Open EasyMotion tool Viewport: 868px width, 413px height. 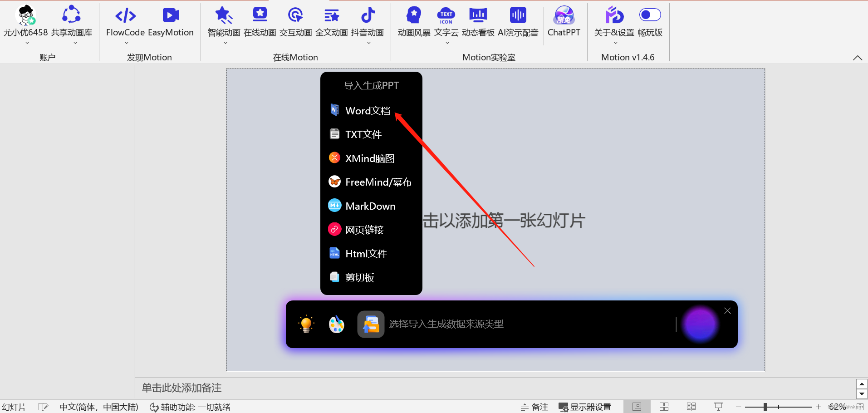171,21
